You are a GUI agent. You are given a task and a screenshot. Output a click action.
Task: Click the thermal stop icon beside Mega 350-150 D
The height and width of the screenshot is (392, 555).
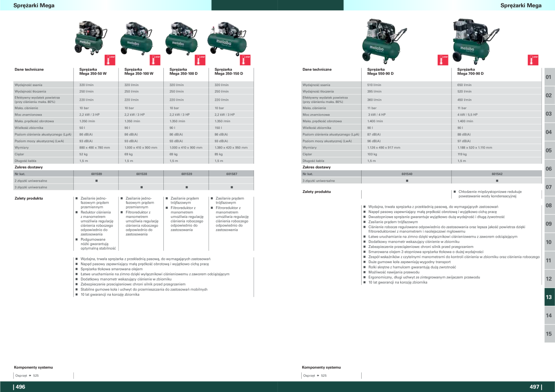245,60
